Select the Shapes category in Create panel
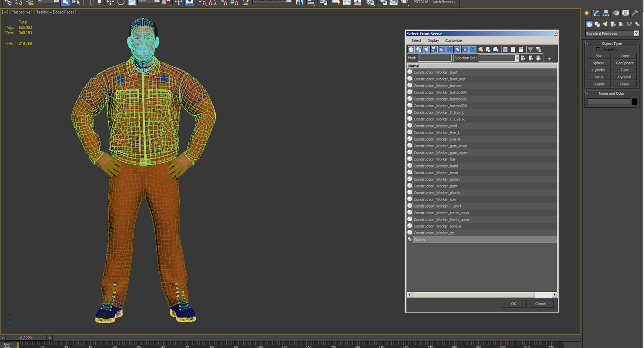The image size is (644, 348). click(597, 24)
